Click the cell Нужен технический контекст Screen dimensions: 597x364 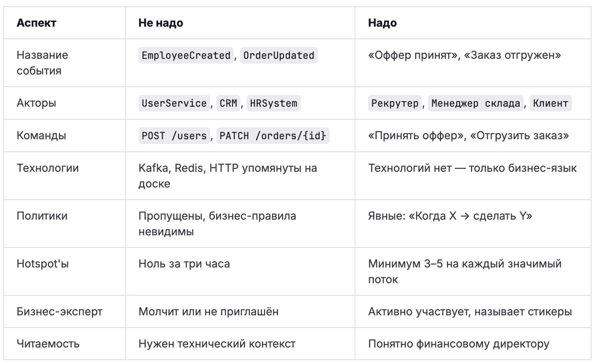[217, 344]
